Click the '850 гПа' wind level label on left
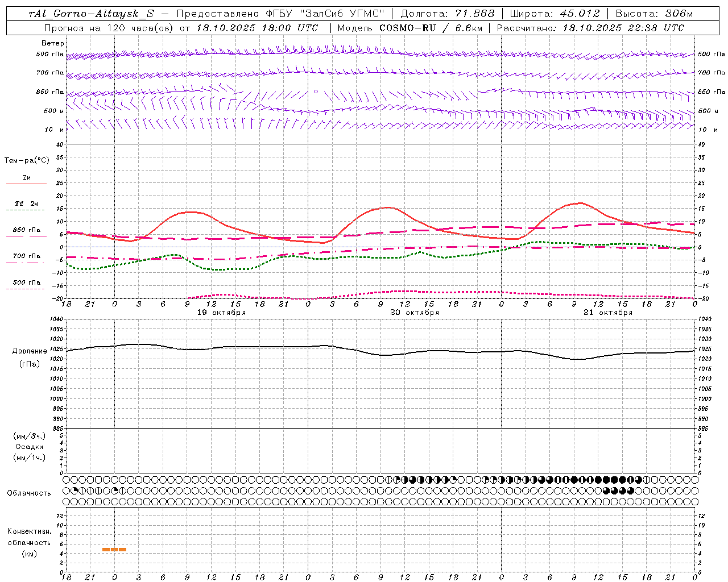Viewport: 728px width, 582px height. (x=50, y=92)
